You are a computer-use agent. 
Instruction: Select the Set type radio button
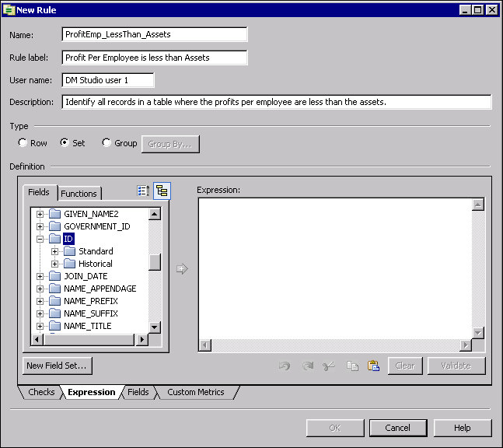65,143
